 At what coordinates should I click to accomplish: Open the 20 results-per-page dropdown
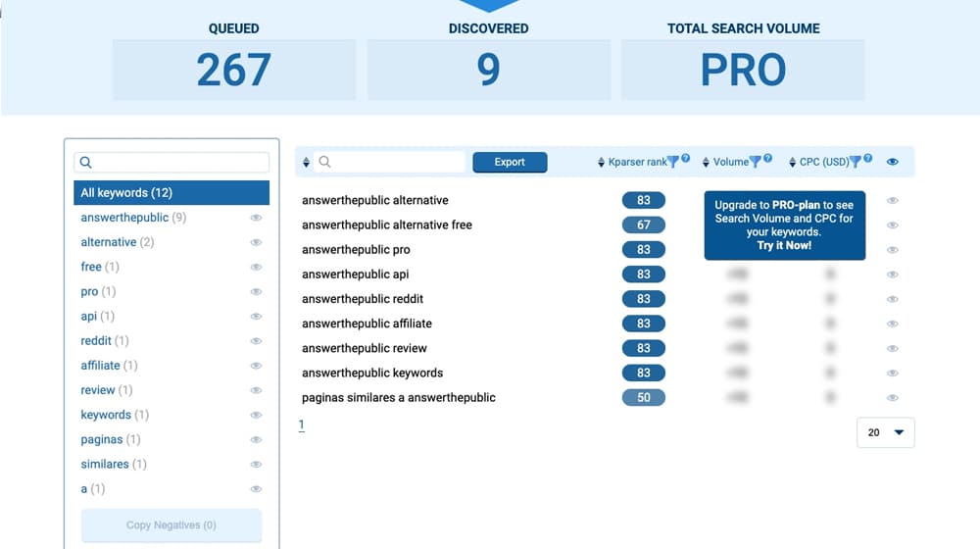click(x=886, y=432)
